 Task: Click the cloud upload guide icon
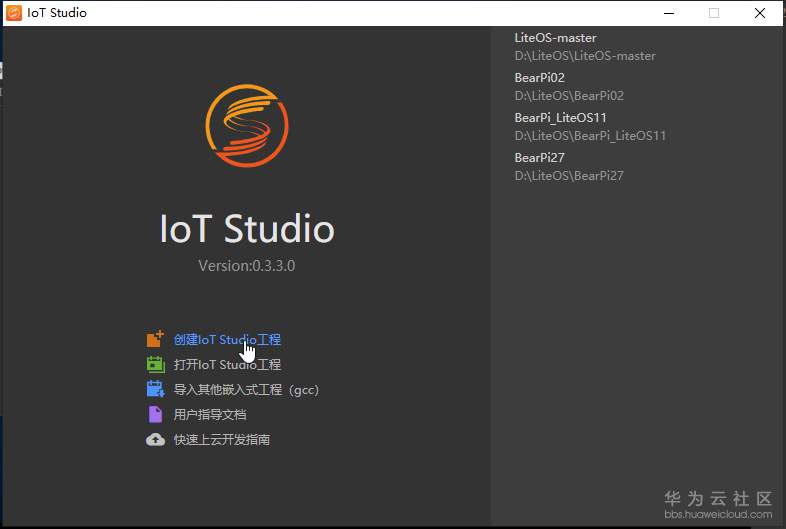point(155,440)
